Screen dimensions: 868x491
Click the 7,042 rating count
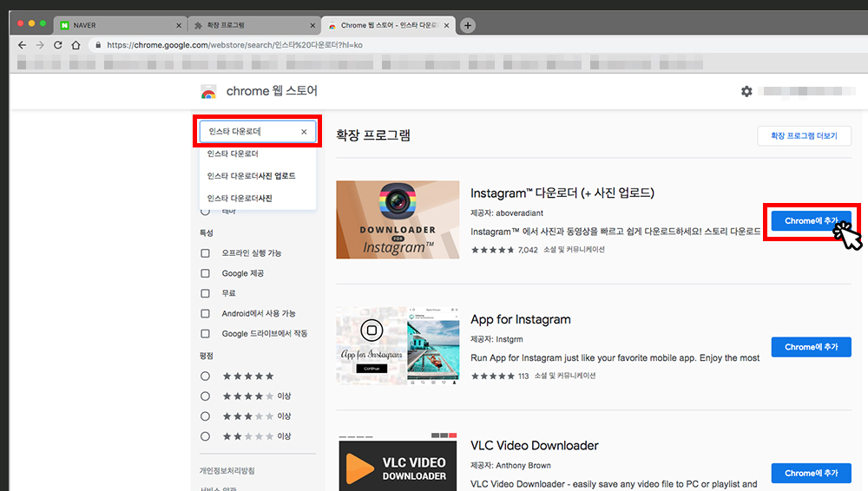528,250
